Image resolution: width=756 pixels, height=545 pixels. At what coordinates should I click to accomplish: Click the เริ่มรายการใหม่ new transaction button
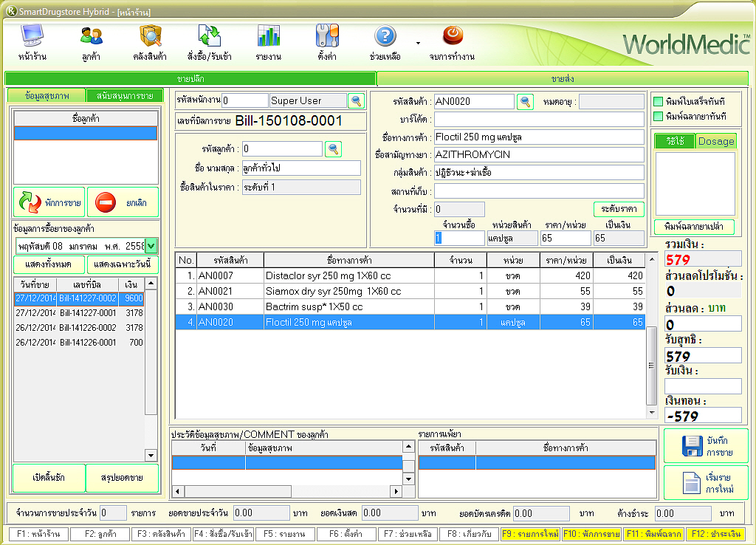tap(706, 483)
